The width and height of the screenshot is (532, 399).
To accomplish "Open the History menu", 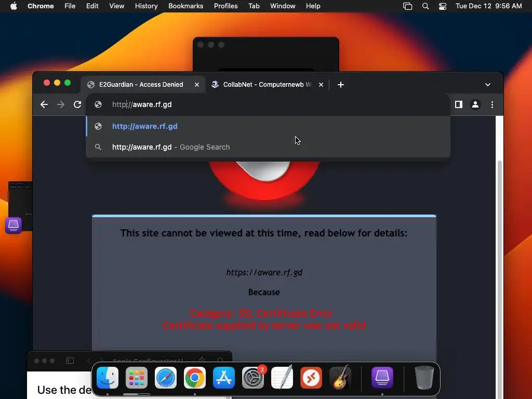I will 146,6.
